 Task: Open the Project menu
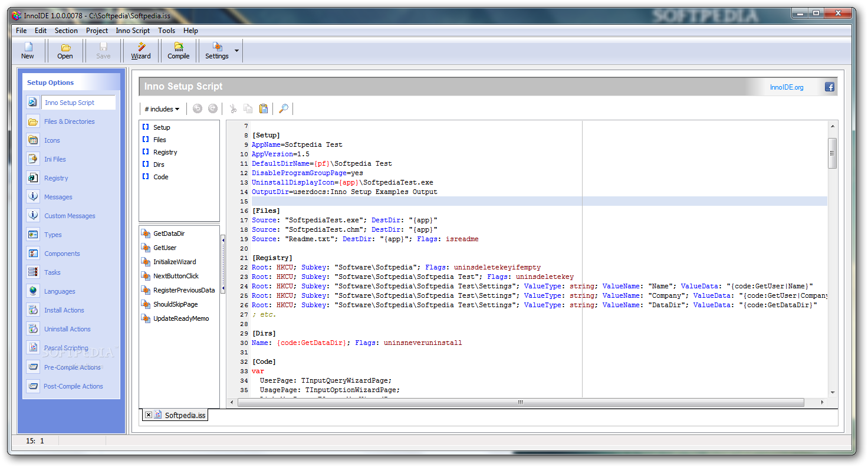coord(97,31)
